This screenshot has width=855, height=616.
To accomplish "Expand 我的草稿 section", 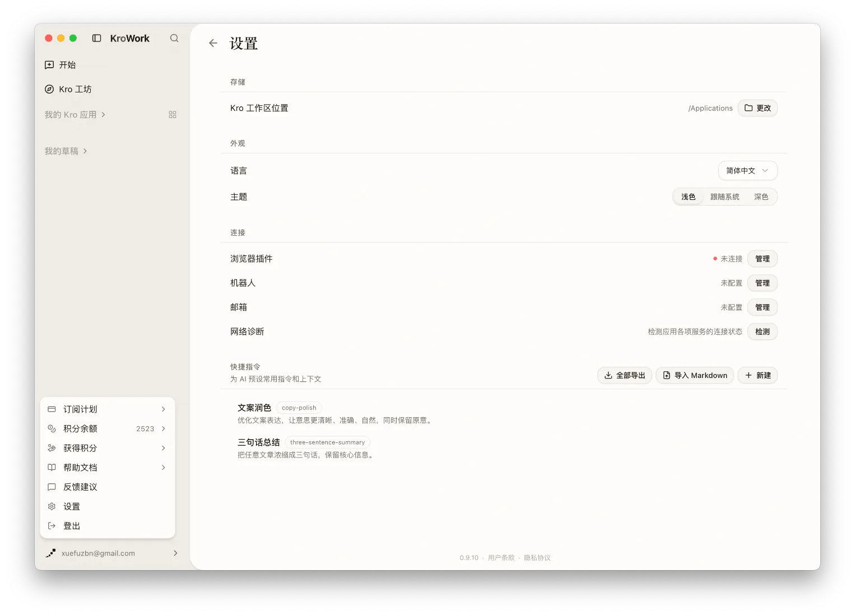I will tap(66, 151).
